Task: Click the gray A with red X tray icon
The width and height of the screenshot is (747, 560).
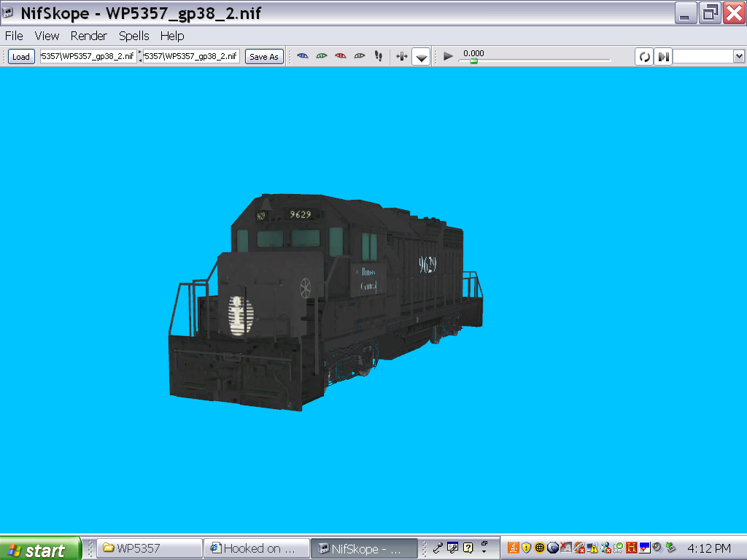Action: click(566, 548)
